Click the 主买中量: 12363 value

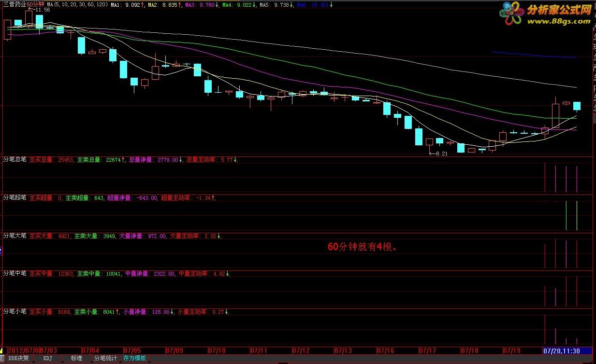tap(51, 274)
